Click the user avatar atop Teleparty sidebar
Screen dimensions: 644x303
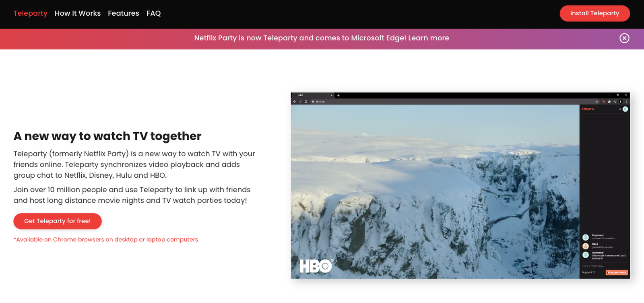(x=625, y=109)
